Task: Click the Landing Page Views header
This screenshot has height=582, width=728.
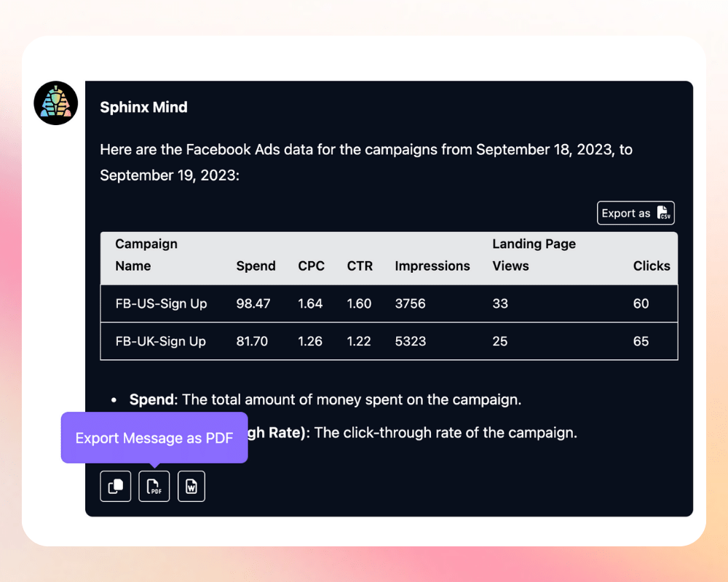Action: pos(534,255)
